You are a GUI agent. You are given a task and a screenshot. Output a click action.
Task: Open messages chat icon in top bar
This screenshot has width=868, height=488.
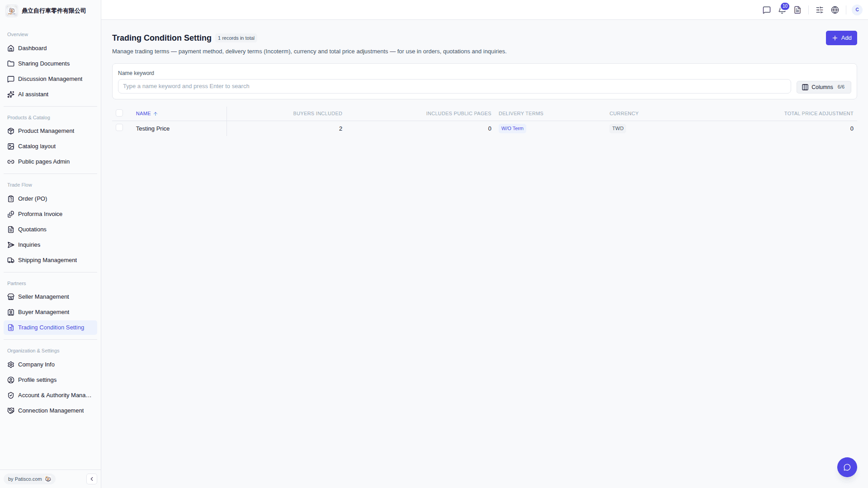click(767, 10)
